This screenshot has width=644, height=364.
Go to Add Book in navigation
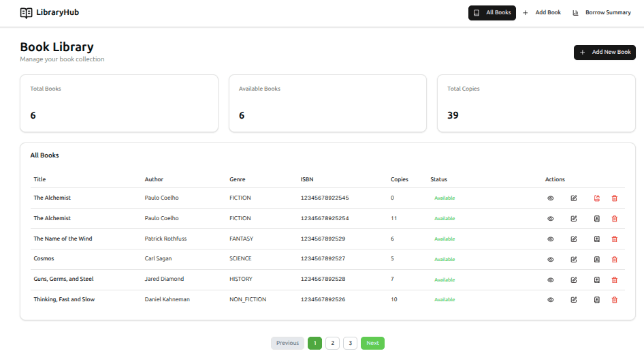pyautogui.click(x=542, y=12)
